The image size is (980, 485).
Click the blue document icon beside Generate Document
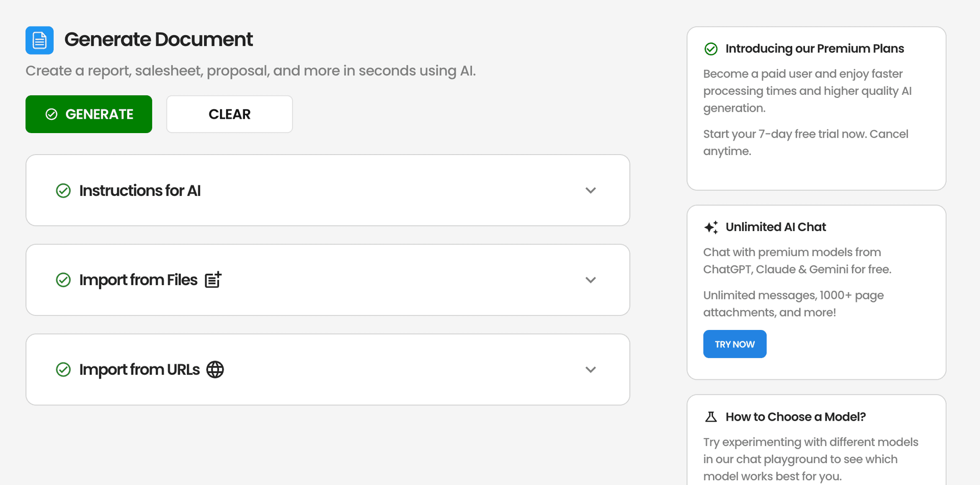pyautogui.click(x=39, y=40)
